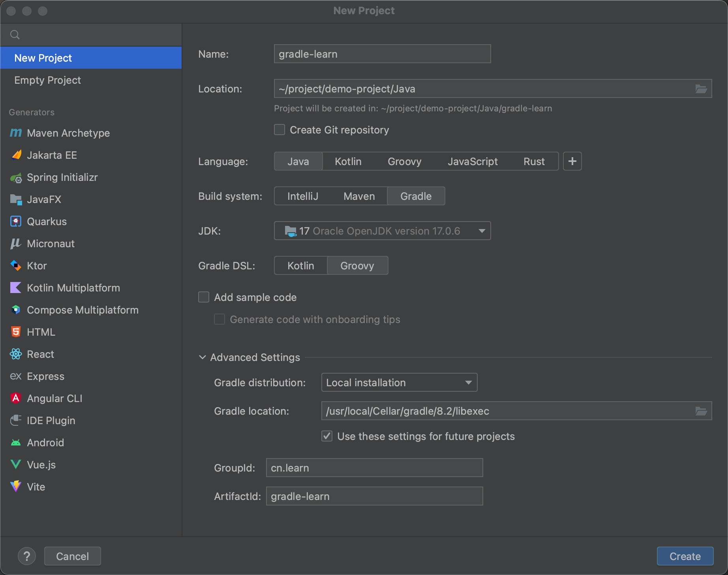The height and width of the screenshot is (575, 728).
Task: Enable Create Git repository checkbox
Action: coord(280,130)
